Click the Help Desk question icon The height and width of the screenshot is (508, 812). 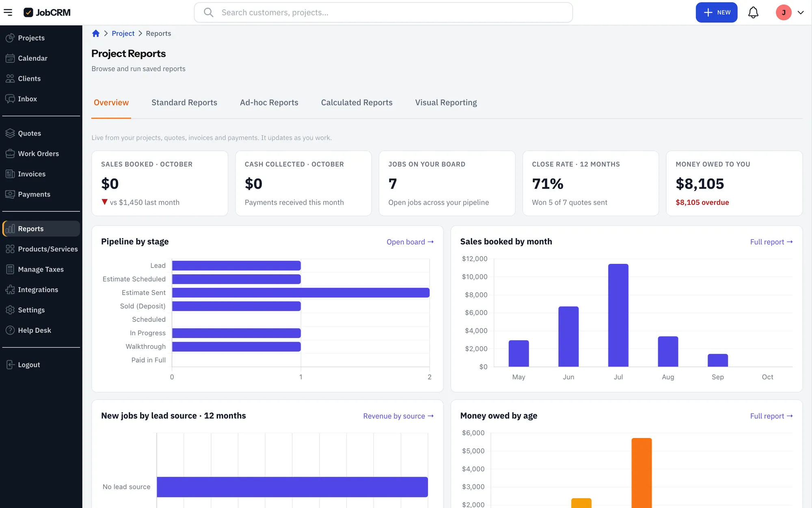point(10,330)
